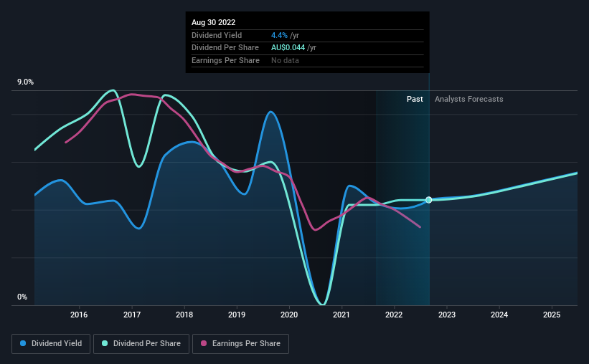Screen dimensions: 589x364
Task: Click the Past region label
Action: 415,99
